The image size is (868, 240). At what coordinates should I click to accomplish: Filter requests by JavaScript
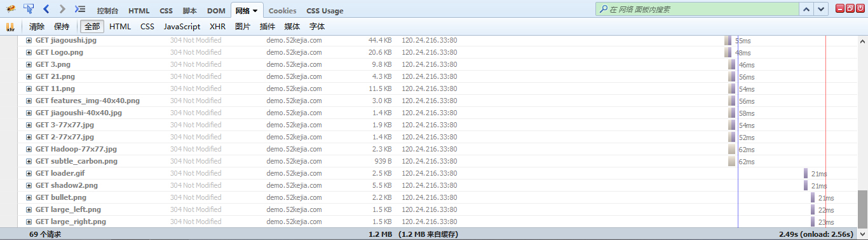[x=182, y=27]
